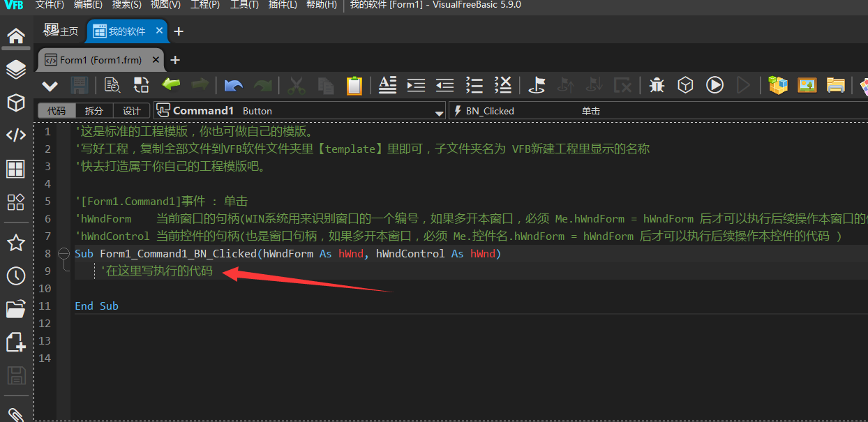This screenshot has width=868, height=422.
Task: Open the code brackets panel in the sidebar
Action: pyautogui.click(x=15, y=135)
